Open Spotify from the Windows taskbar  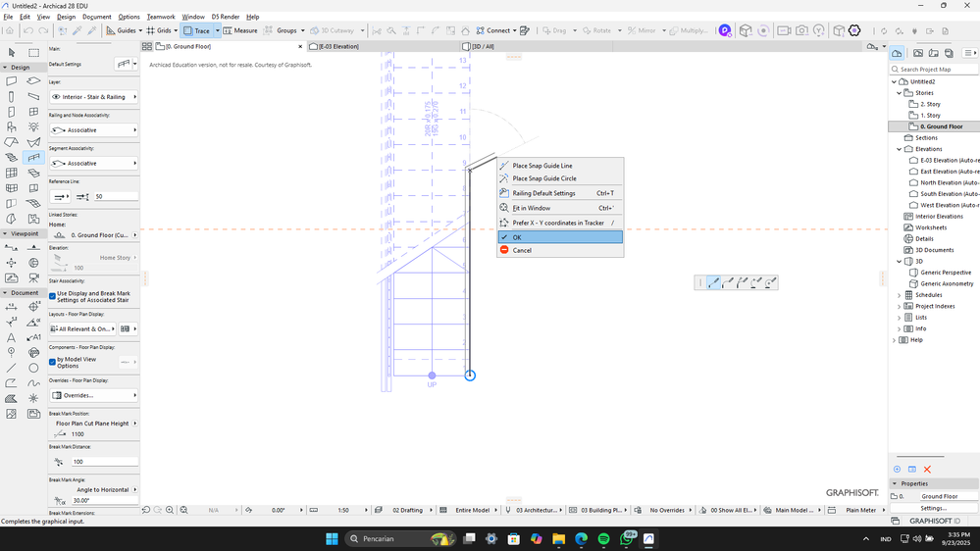coord(603,538)
